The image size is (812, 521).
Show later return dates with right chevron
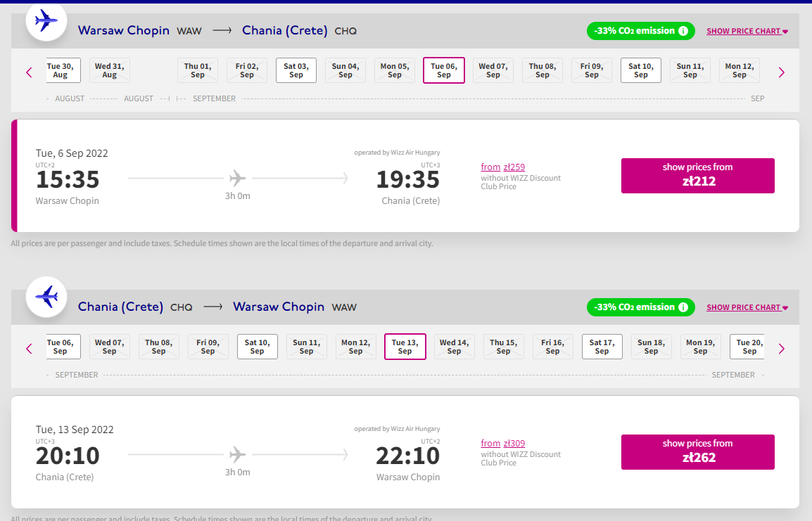[x=782, y=349]
